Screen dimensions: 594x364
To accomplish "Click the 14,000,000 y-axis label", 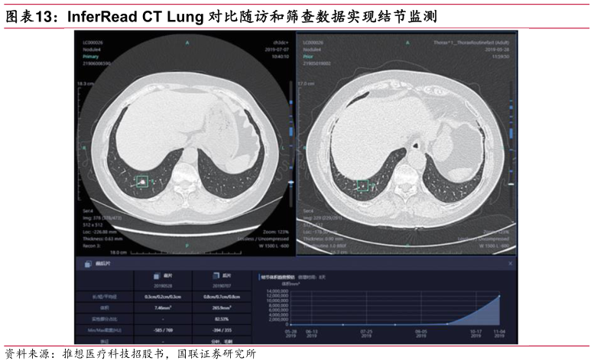I will pos(278,291).
